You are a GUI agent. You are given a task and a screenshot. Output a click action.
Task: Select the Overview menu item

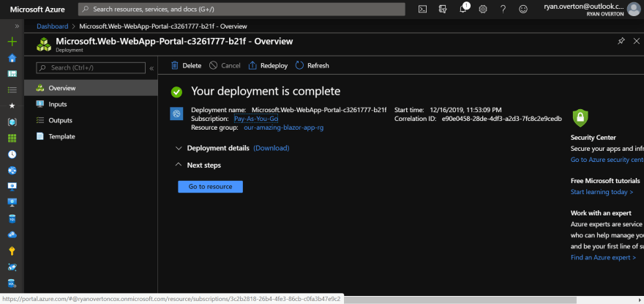91,88
